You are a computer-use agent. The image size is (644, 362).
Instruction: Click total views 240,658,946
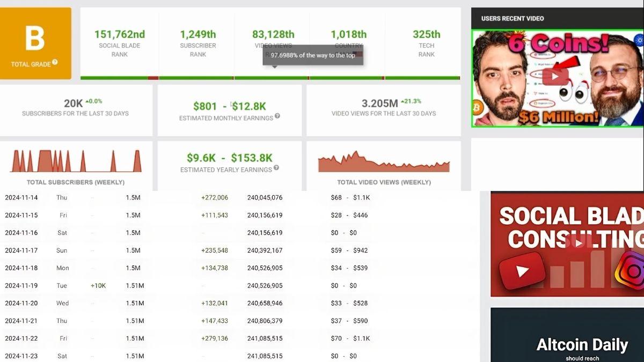click(x=265, y=303)
